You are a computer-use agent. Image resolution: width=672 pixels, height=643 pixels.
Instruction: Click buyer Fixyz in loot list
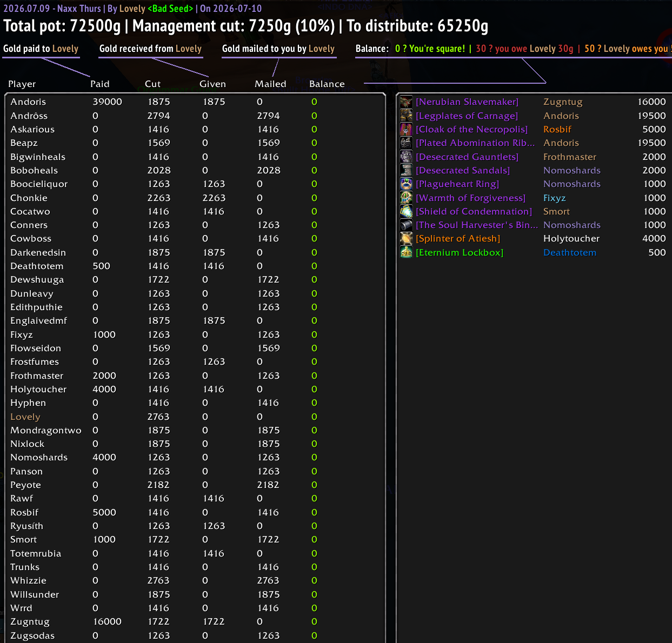pyautogui.click(x=554, y=198)
